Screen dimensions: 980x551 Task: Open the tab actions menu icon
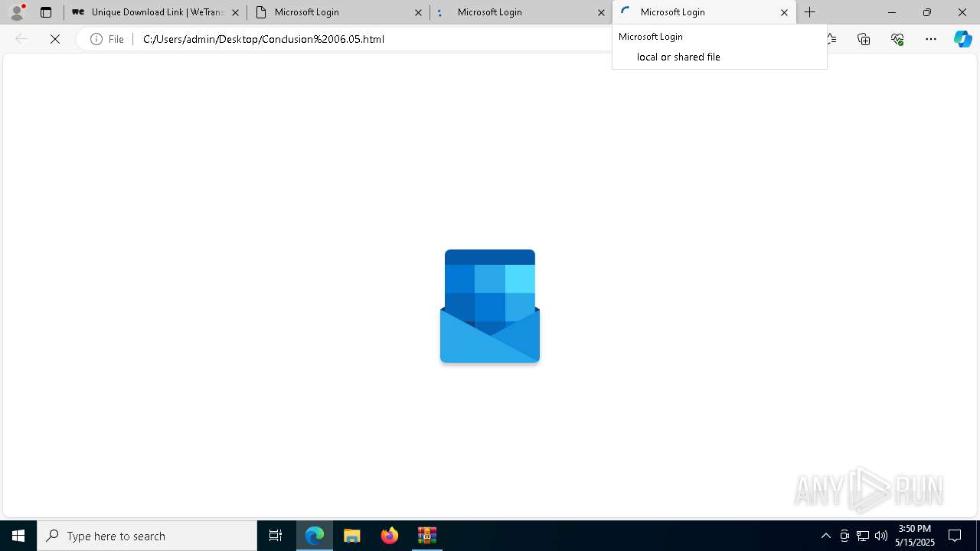point(46,12)
